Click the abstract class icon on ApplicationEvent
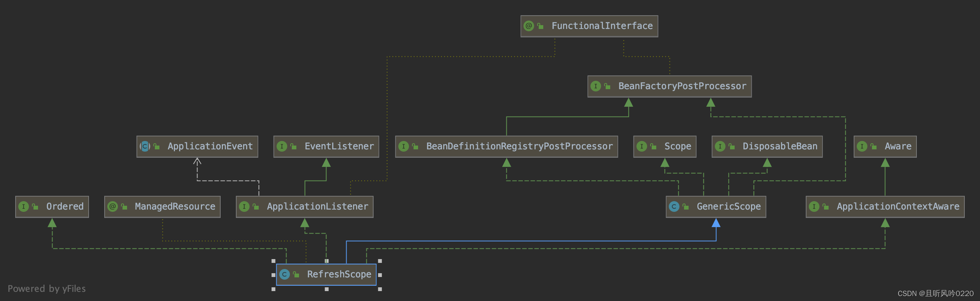This screenshot has height=301, width=980. (145, 146)
